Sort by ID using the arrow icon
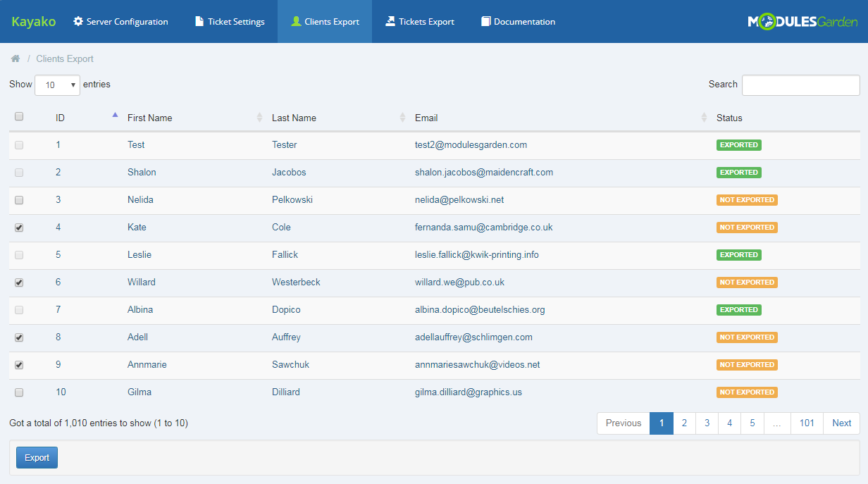868x484 pixels. [115, 114]
